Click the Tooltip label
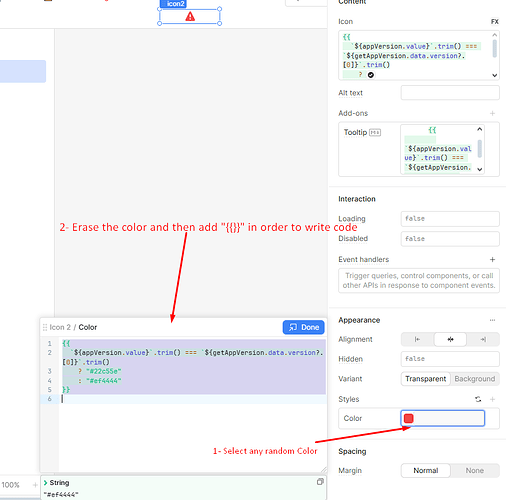This screenshot has height=500, width=506. pyautogui.click(x=355, y=132)
